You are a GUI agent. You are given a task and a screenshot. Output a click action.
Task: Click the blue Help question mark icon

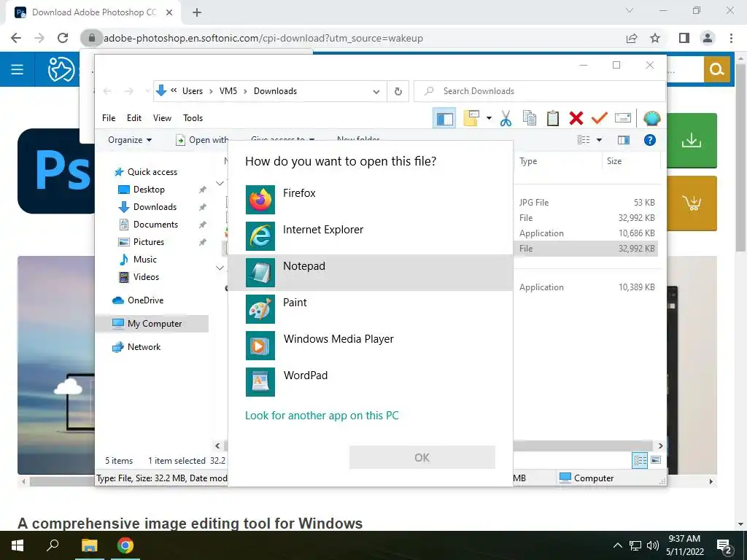650,140
